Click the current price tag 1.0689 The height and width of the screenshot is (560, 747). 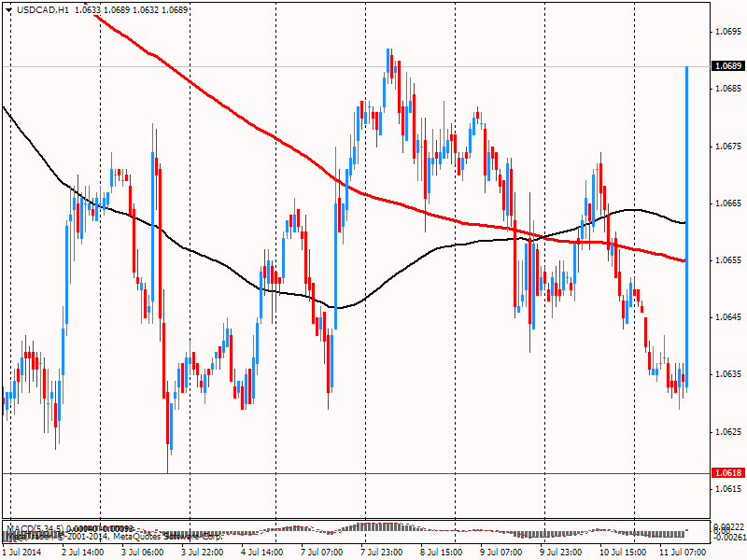727,66
